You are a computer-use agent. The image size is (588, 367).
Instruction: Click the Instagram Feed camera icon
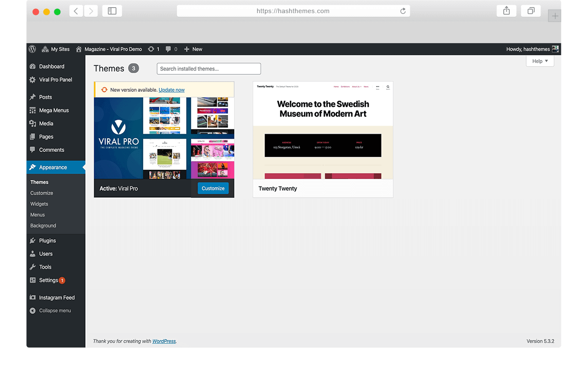pyautogui.click(x=33, y=298)
